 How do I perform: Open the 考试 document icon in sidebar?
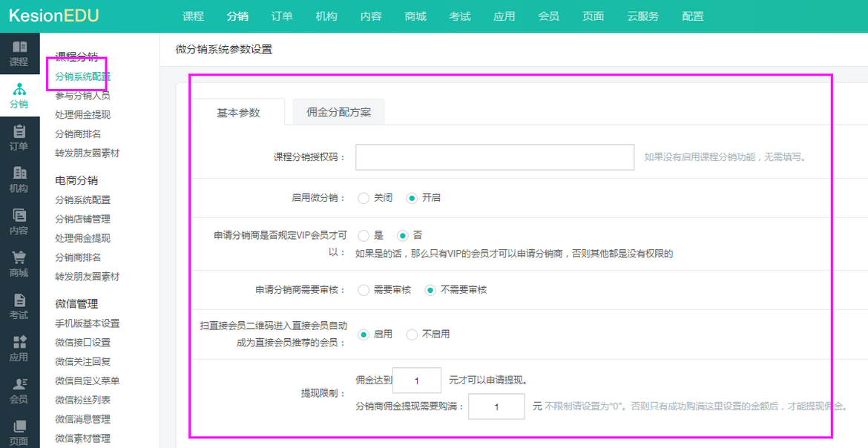[19, 300]
